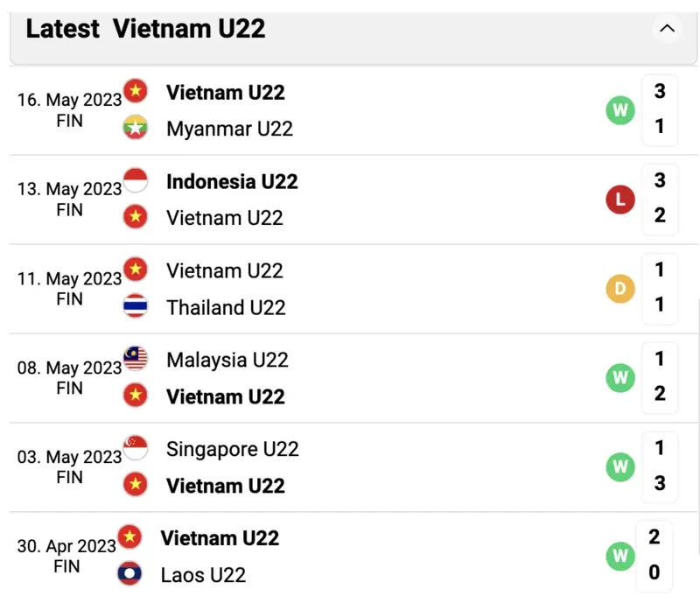This screenshot has height=610, width=700.
Task: Select the red L badge for the Indonesia match
Action: point(620,199)
